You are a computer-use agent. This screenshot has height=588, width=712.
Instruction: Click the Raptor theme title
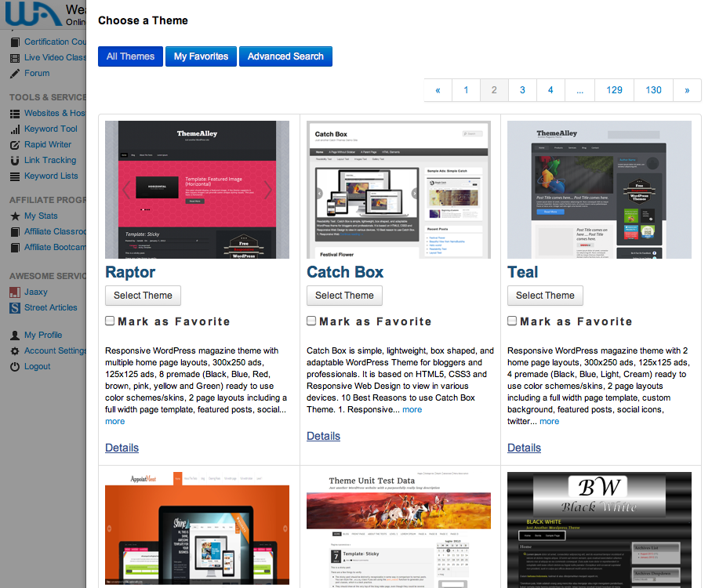click(130, 272)
